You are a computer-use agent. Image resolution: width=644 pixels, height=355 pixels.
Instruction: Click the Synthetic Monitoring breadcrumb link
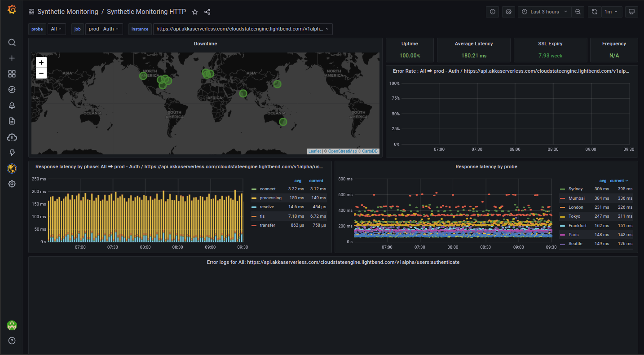tap(68, 12)
